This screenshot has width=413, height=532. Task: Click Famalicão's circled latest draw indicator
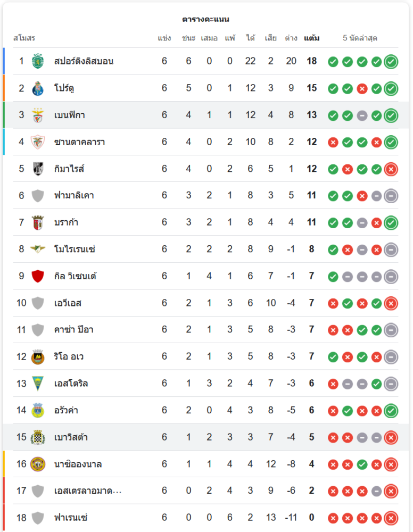(391, 196)
